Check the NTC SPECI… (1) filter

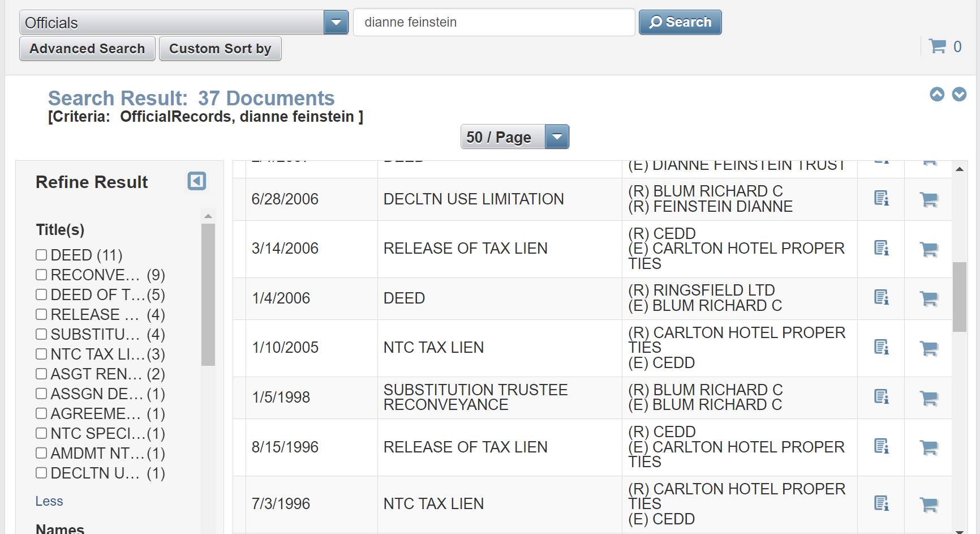click(41, 433)
